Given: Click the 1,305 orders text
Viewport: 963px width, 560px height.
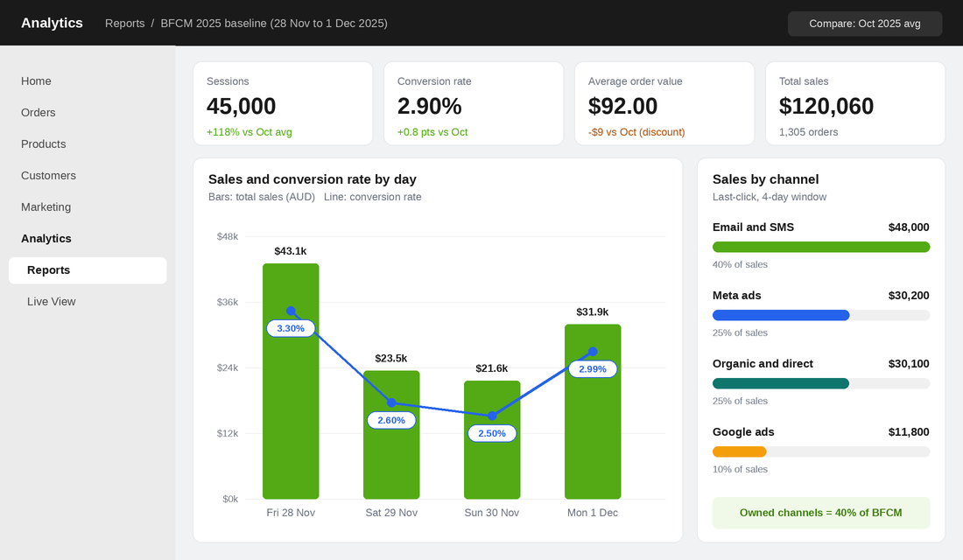Looking at the screenshot, I should 808,132.
